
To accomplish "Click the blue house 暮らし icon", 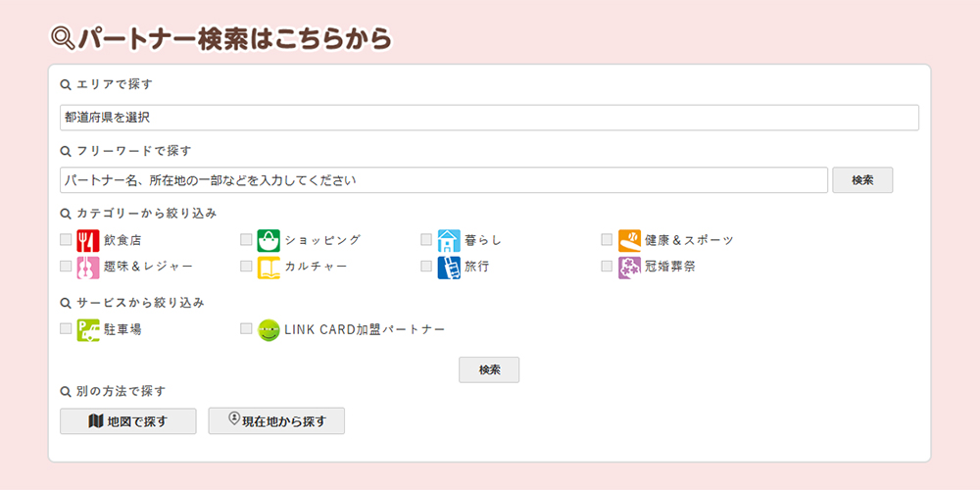I will coord(449,240).
